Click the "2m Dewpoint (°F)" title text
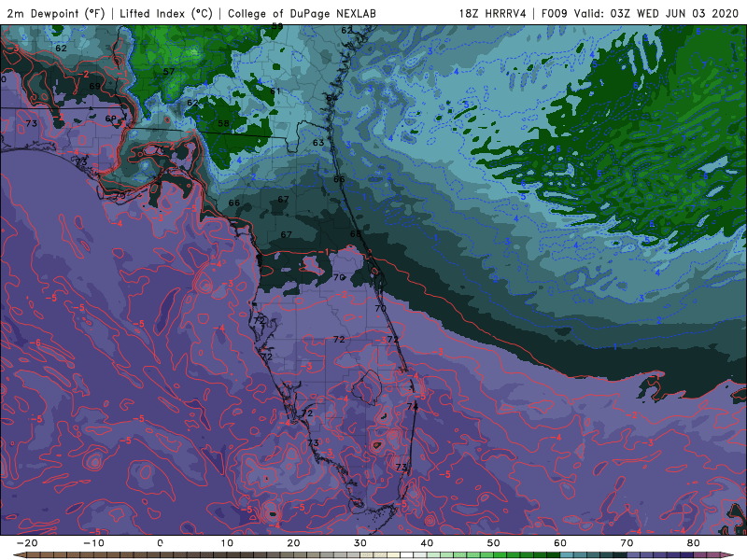Viewport: 747px width, 560px height. pos(56,13)
